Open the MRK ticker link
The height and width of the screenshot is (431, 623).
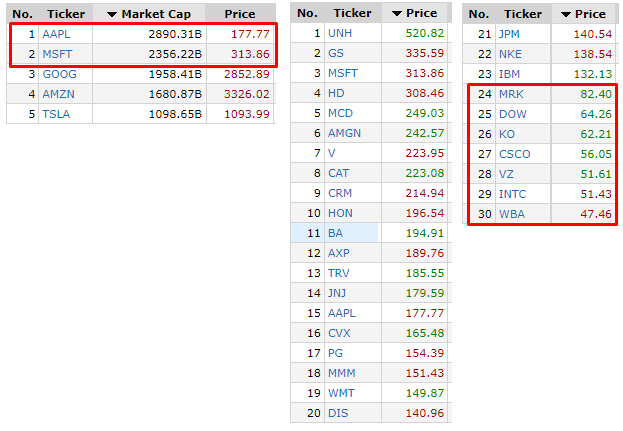(511, 94)
